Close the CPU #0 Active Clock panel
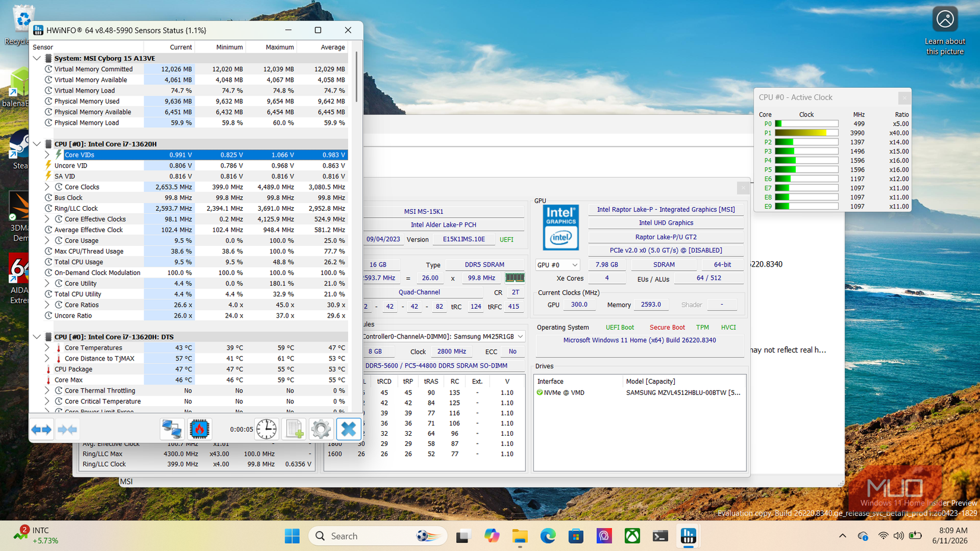 click(904, 97)
